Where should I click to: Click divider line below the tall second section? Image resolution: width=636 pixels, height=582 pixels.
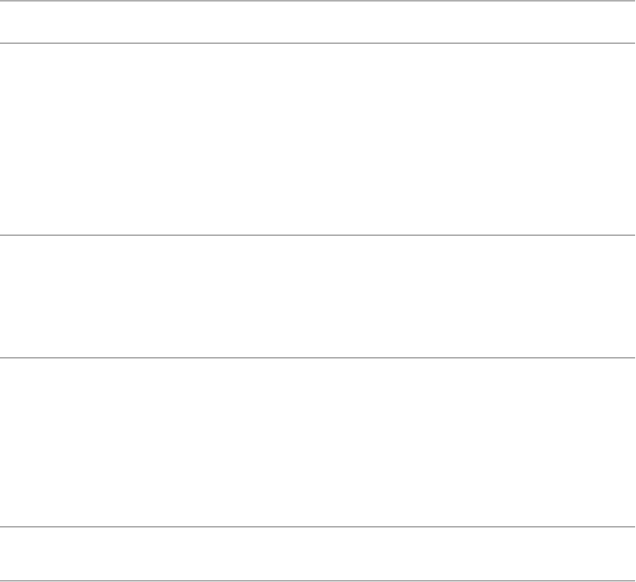318,235
